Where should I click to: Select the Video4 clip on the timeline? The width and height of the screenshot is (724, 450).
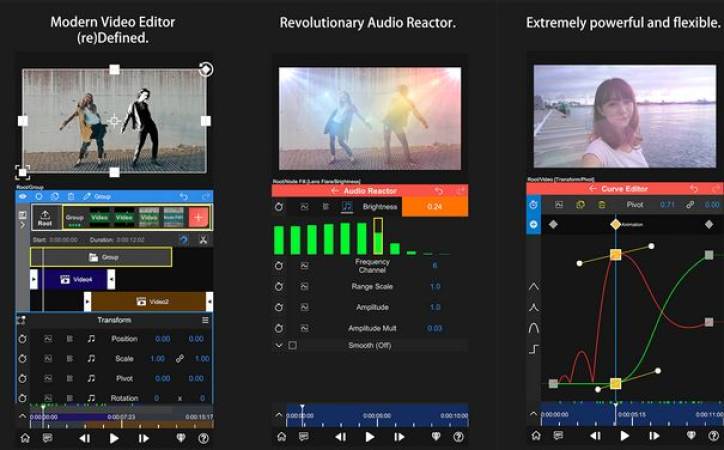tap(78, 280)
